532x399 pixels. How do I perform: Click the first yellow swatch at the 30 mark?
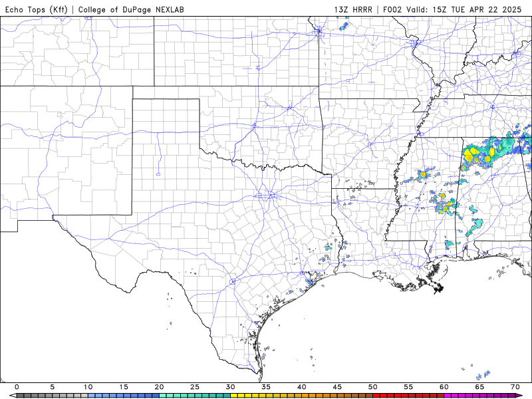pyautogui.click(x=234, y=396)
